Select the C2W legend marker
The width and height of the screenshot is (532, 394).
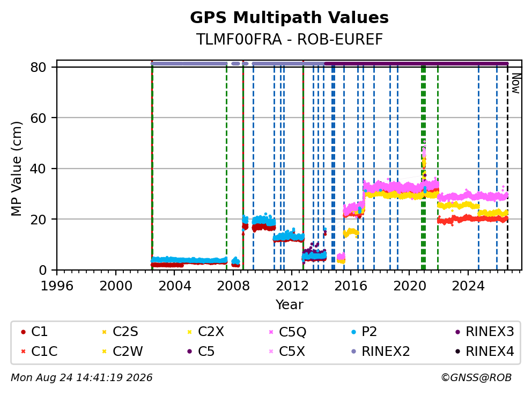(x=105, y=352)
